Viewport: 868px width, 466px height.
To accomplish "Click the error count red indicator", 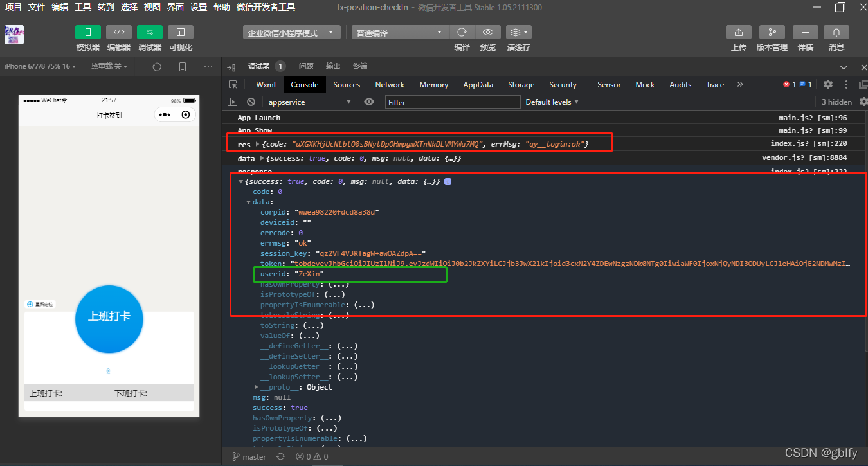I will (790, 84).
